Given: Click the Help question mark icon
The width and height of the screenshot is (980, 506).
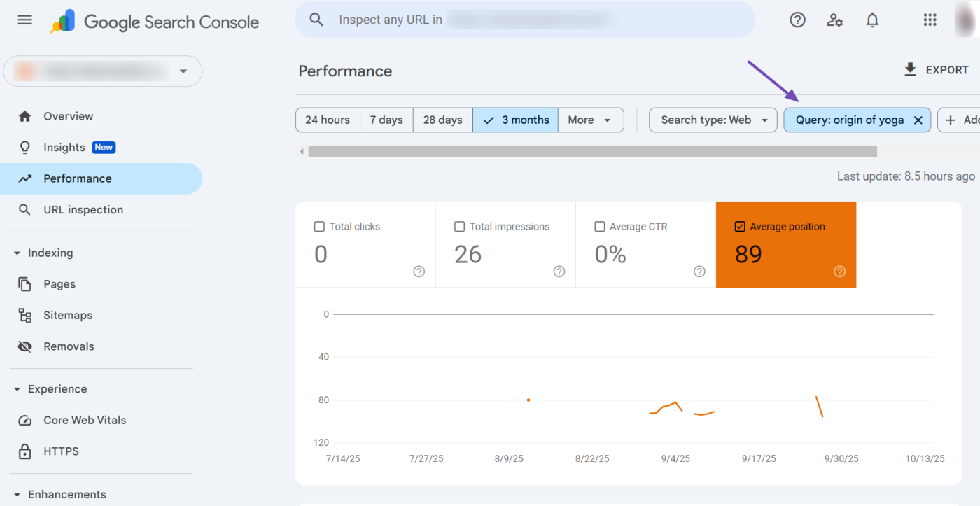Looking at the screenshot, I should (x=797, y=20).
